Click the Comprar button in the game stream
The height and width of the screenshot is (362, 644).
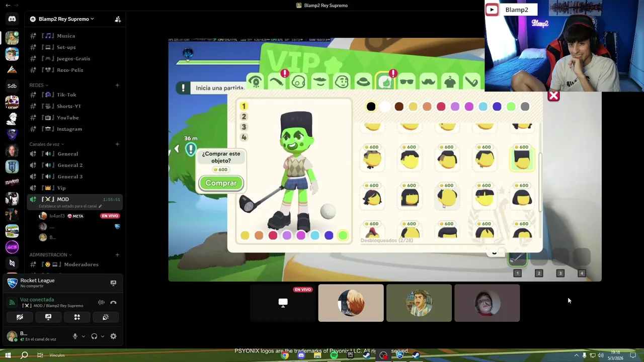tap(221, 183)
